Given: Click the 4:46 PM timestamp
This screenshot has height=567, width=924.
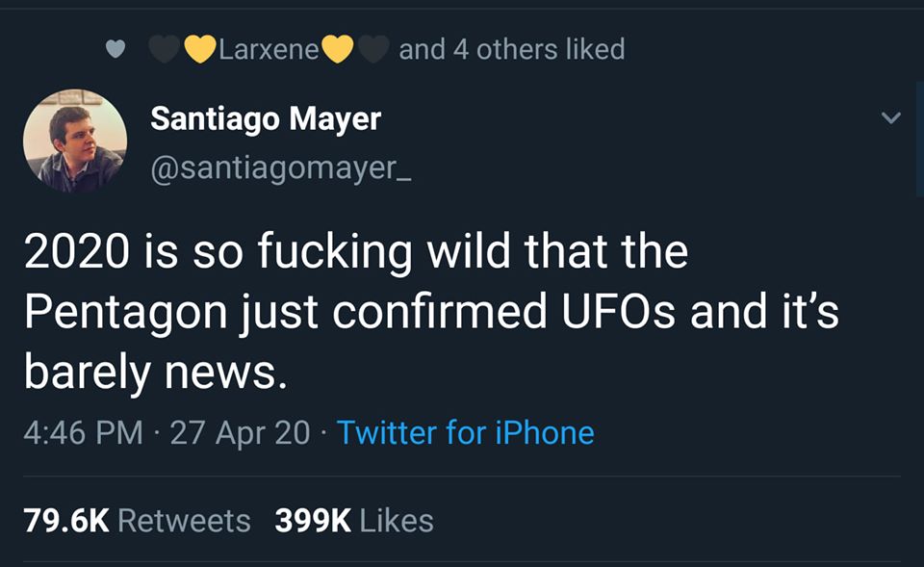Looking at the screenshot, I should point(82,432).
